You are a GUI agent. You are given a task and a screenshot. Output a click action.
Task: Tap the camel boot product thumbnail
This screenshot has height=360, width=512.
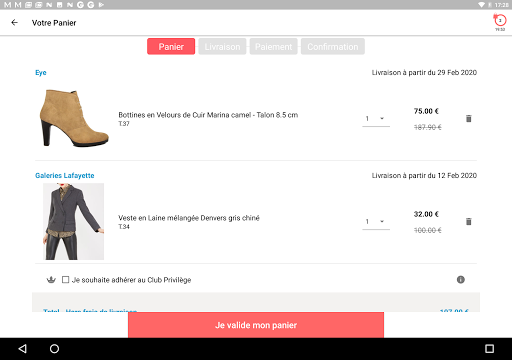click(x=74, y=118)
